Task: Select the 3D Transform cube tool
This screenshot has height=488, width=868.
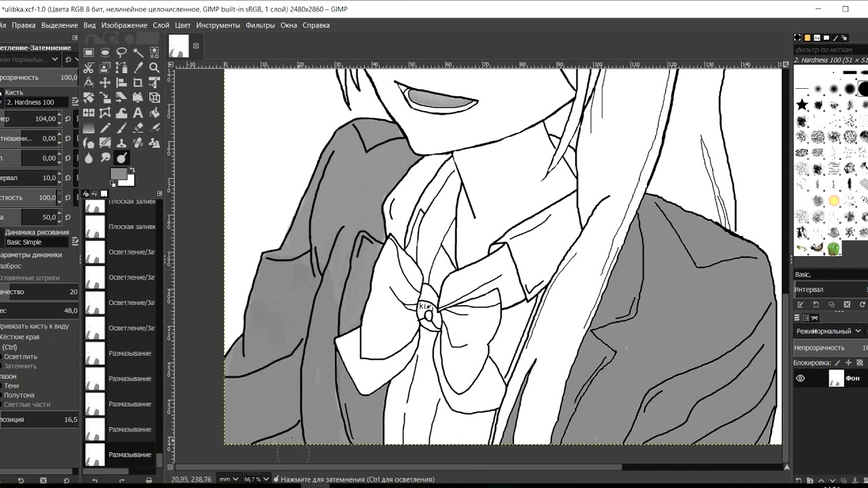Action: (155, 98)
